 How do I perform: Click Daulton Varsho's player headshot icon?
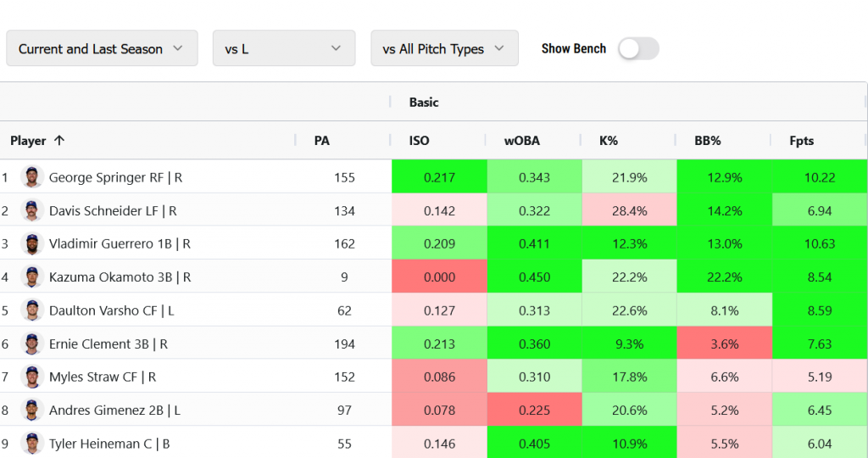click(32, 310)
